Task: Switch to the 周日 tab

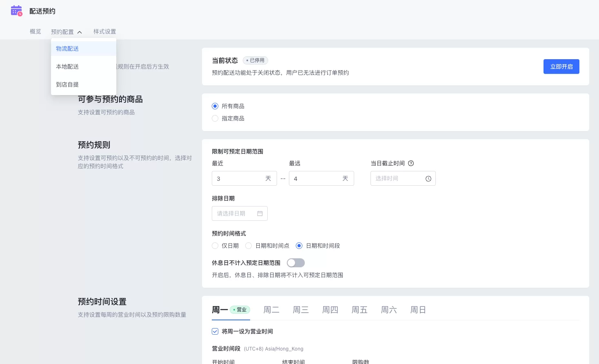Action: (x=418, y=310)
